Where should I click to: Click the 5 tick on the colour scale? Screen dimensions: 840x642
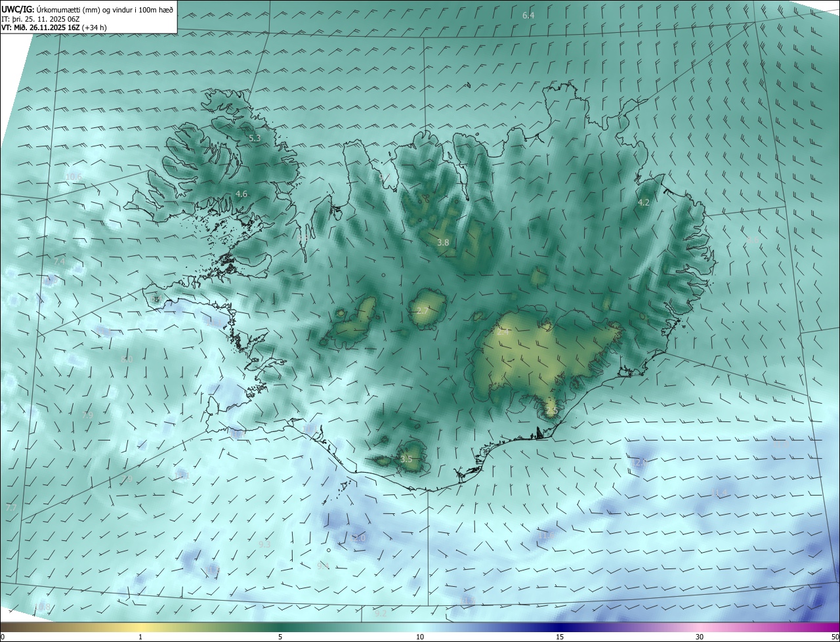280,637
